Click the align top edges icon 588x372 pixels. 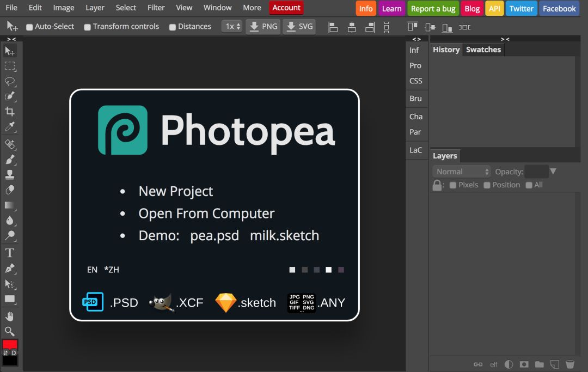pos(412,27)
